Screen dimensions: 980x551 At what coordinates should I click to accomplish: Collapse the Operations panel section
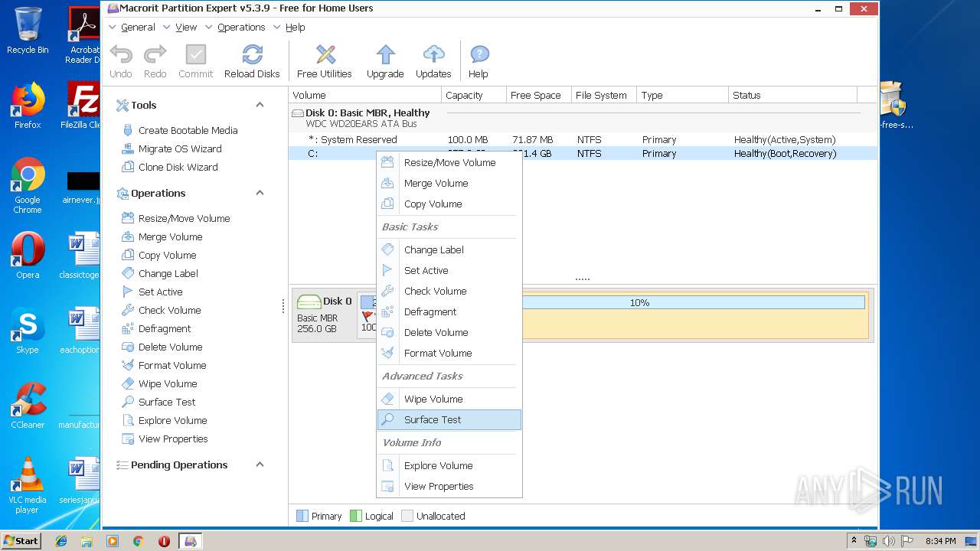260,193
